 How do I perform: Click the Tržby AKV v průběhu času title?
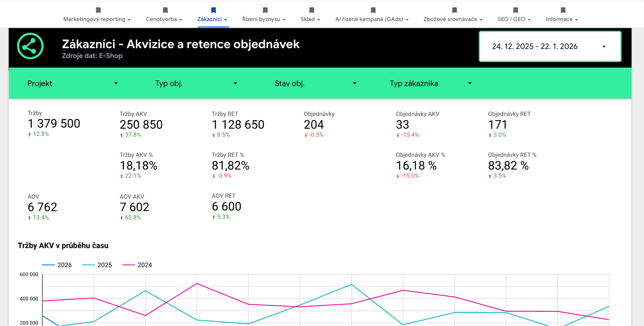click(x=63, y=246)
